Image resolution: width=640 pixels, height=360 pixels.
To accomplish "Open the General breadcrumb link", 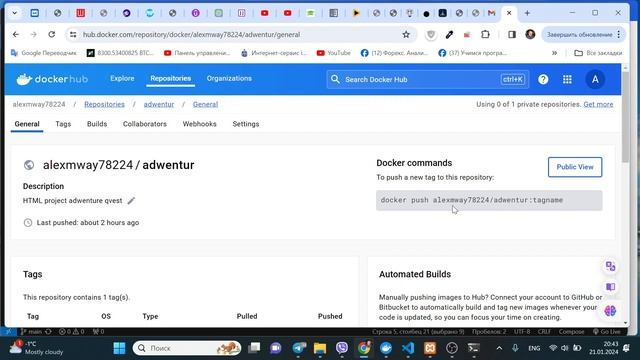I will 205,104.
